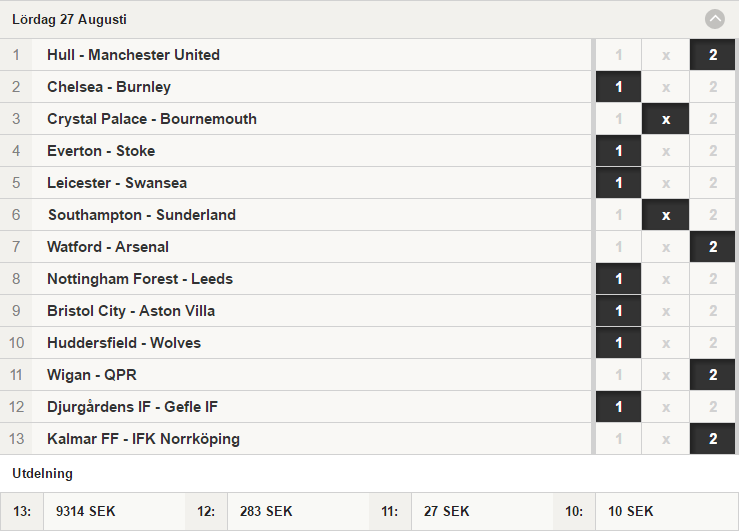Open the Hull - Manchester United match row

point(296,55)
